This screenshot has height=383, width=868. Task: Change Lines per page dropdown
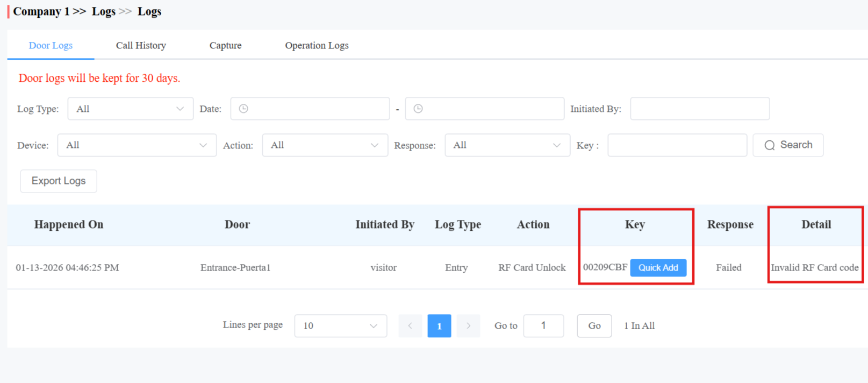tap(341, 326)
